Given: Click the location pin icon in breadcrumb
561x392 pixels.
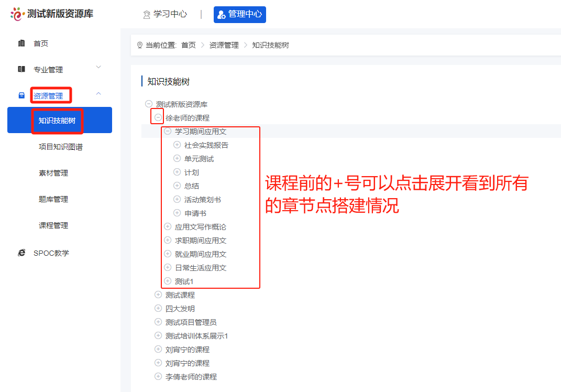Looking at the screenshot, I should tap(140, 45).
